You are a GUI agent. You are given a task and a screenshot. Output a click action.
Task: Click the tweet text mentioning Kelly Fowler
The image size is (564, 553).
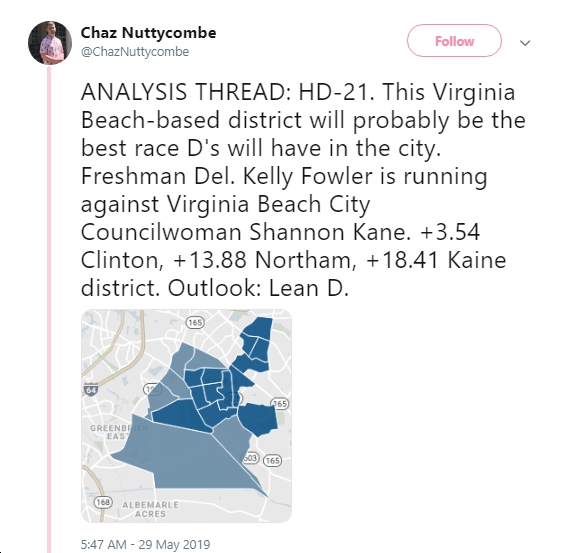tap(284, 176)
